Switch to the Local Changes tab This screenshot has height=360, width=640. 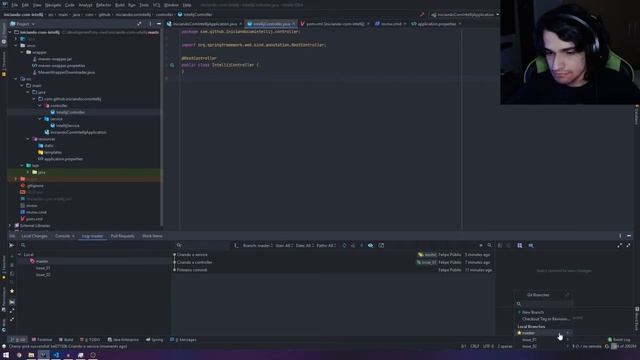click(x=34, y=236)
